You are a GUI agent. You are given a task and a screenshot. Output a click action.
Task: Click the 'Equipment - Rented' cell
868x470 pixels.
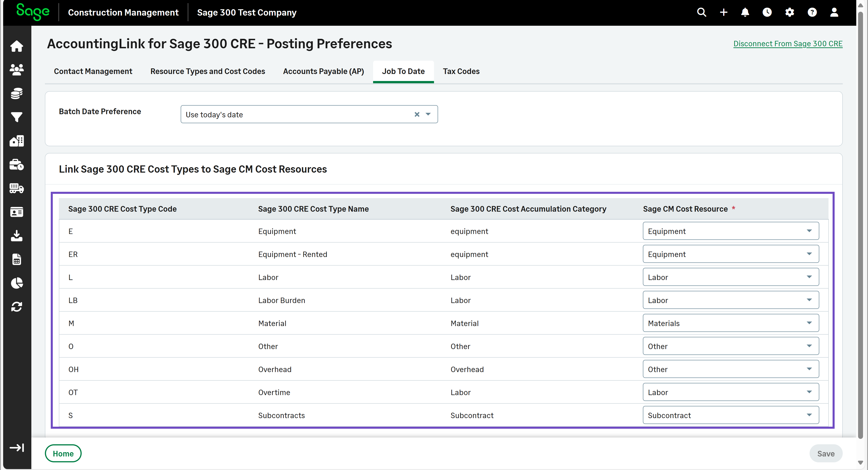click(293, 254)
